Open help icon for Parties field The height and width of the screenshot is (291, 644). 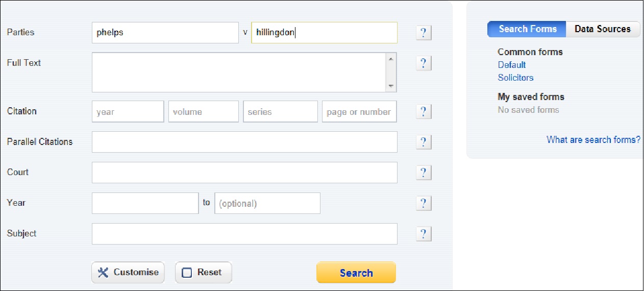pyautogui.click(x=423, y=33)
